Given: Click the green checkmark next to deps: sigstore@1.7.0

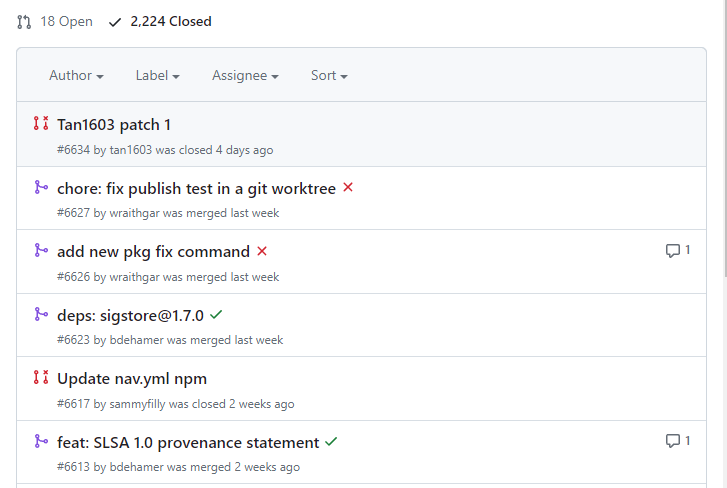Looking at the screenshot, I should click(x=216, y=315).
